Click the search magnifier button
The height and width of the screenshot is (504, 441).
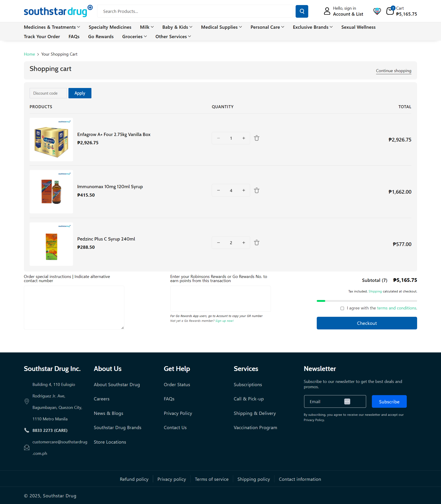pyautogui.click(x=302, y=11)
